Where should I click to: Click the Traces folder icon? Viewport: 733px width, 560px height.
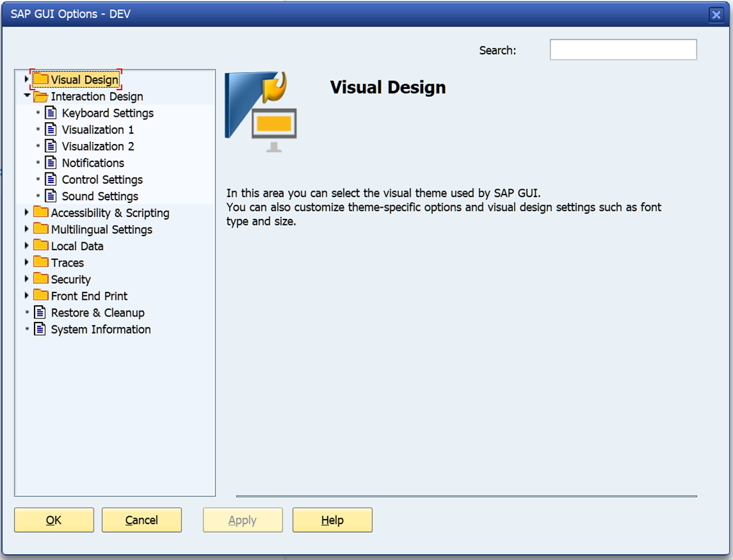pos(40,262)
